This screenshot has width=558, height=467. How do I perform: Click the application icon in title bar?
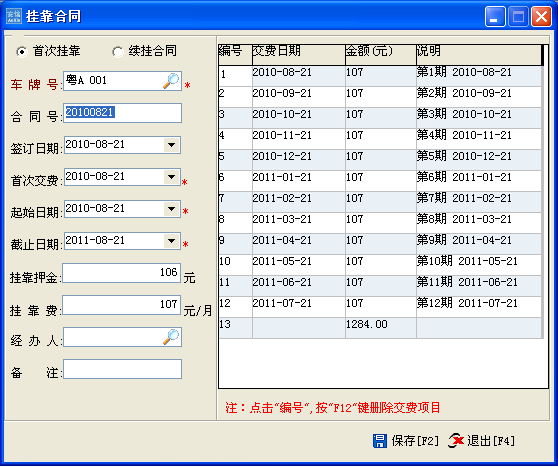click(x=14, y=16)
